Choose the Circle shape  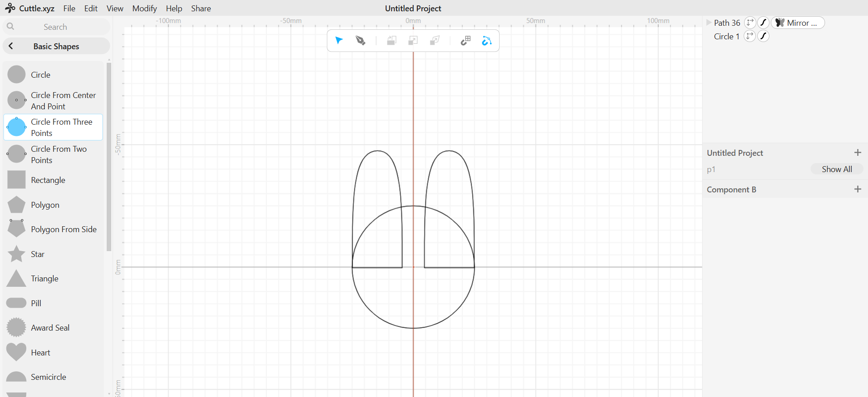(53, 75)
